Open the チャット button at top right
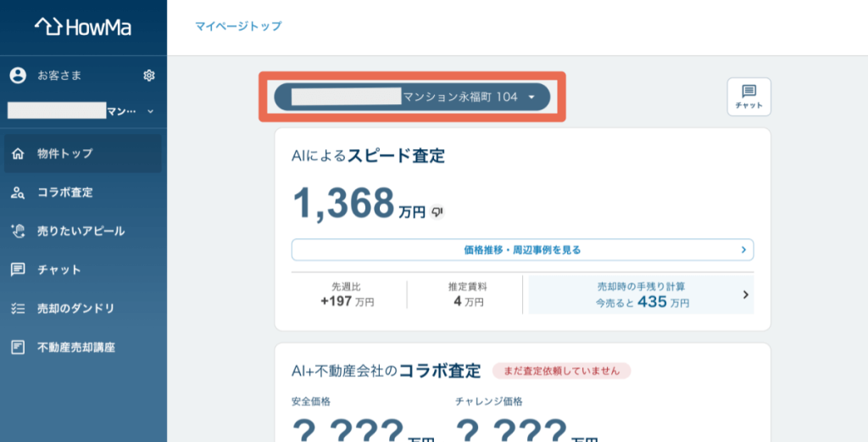The image size is (868, 442). (749, 97)
